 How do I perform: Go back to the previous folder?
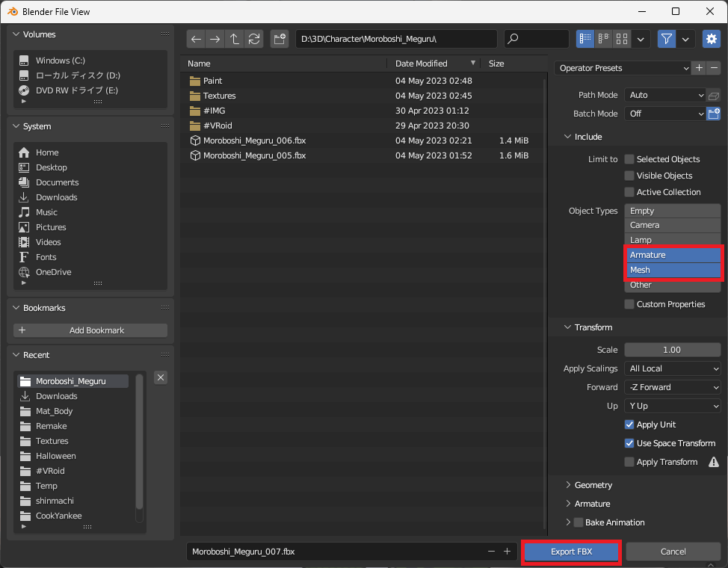[x=196, y=39]
